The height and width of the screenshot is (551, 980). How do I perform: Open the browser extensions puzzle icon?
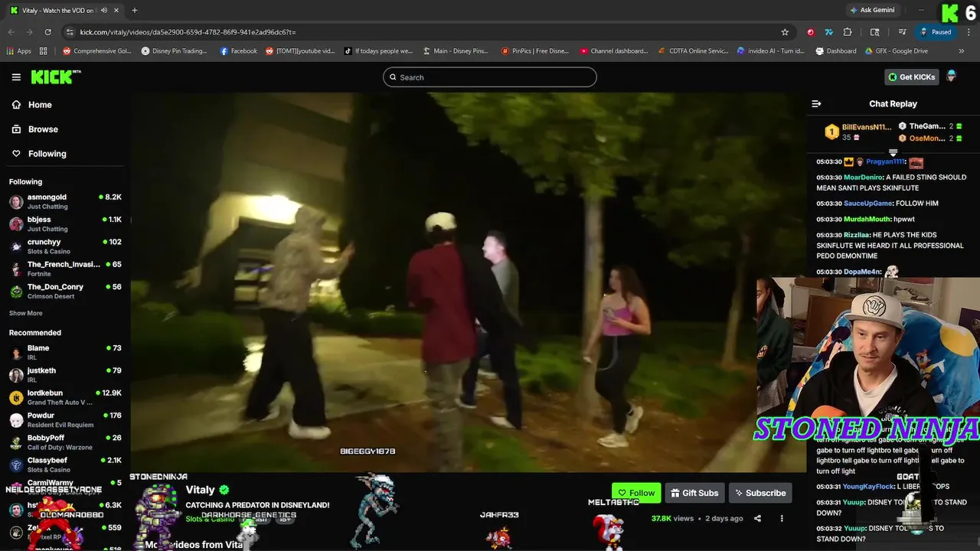coord(848,32)
